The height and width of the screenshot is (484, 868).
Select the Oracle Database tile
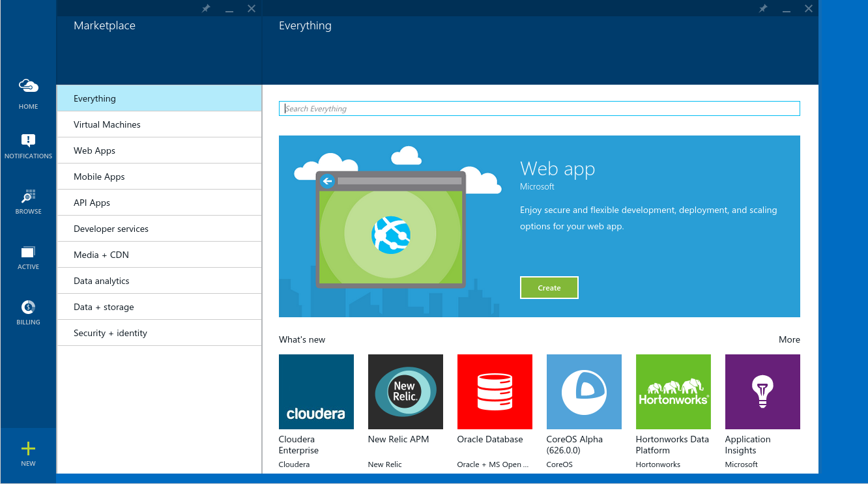495,391
